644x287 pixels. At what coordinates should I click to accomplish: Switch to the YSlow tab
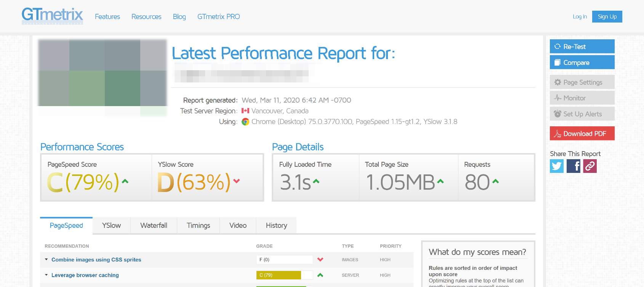click(x=111, y=226)
